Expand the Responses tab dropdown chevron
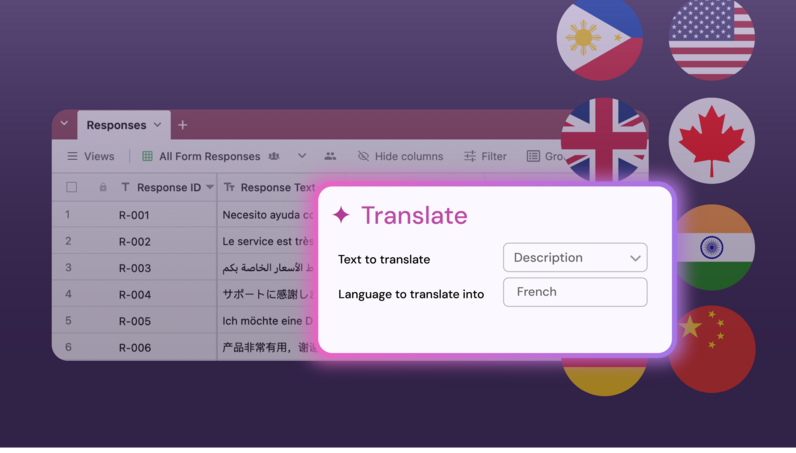The height and width of the screenshot is (453, 796). [x=157, y=125]
